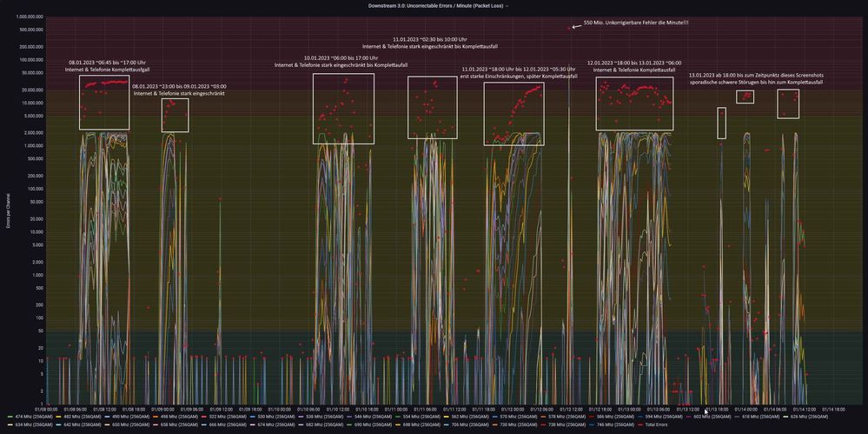This screenshot has height=434, width=868.
Task: Toggle the 482 Mhz (256QAM) legend series
Action: pyautogui.click(x=79, y=417)
